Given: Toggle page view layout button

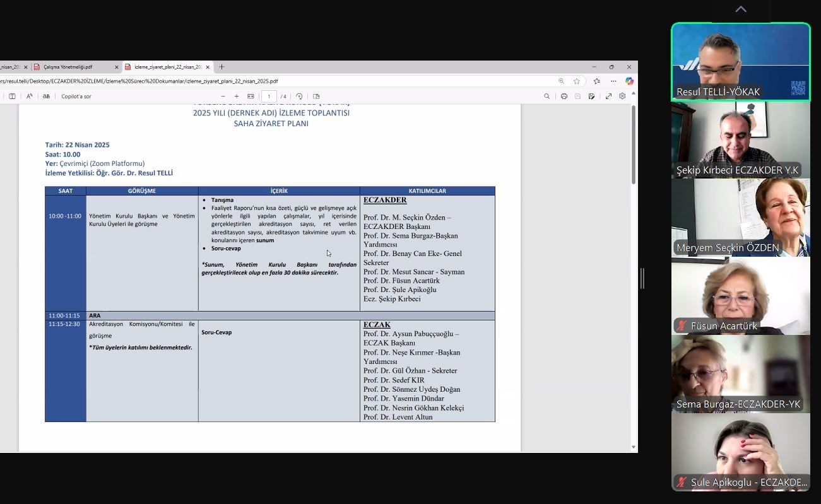Looking at the screenshot, I should pos(316,97).
